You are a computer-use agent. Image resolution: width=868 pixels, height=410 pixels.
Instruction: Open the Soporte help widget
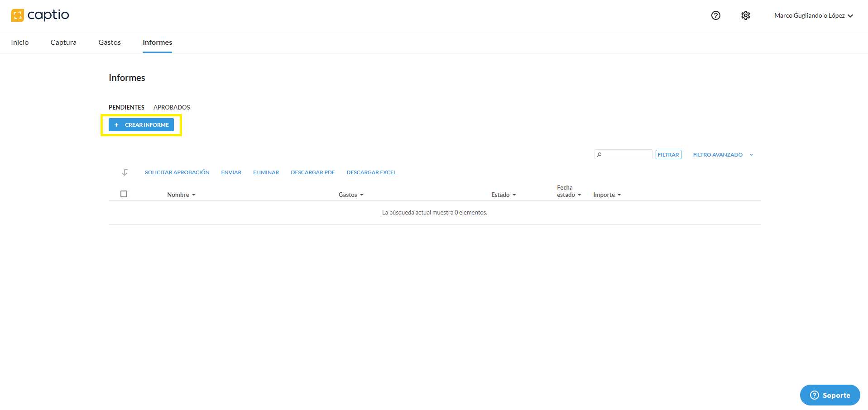(830, 395)
